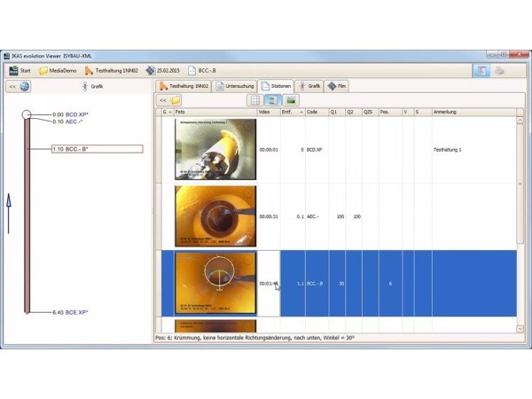This screenshot has height=399, width=532.
Task: Toggle the list-with-thumbnails view button
Action: [273, 100]
